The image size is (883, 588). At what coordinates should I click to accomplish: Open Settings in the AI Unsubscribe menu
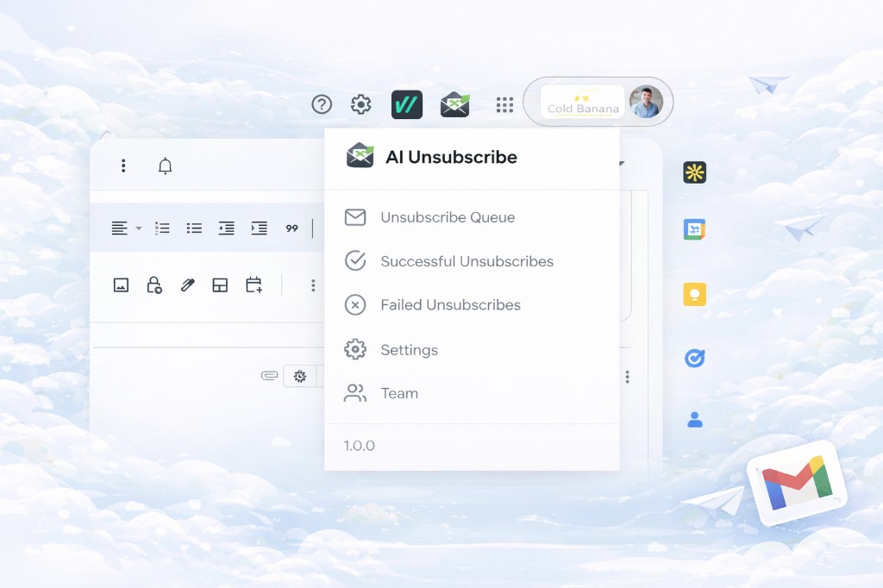pos(409,349)
